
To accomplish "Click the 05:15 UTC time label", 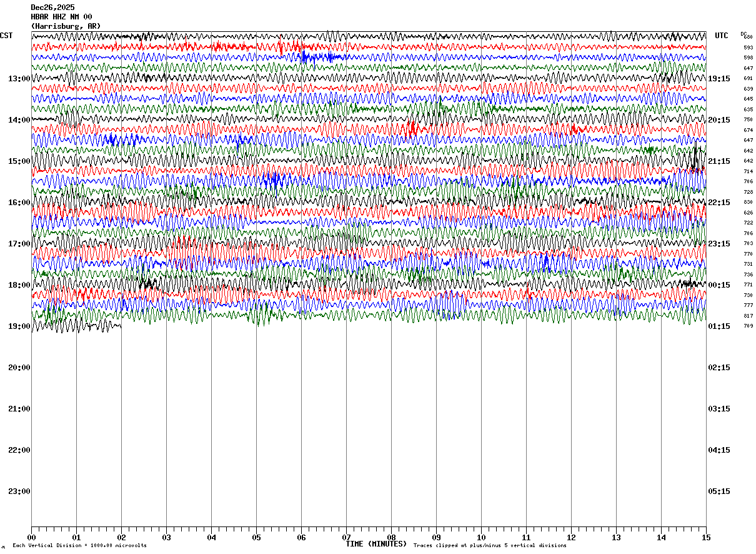I will [x=720, y=491].
